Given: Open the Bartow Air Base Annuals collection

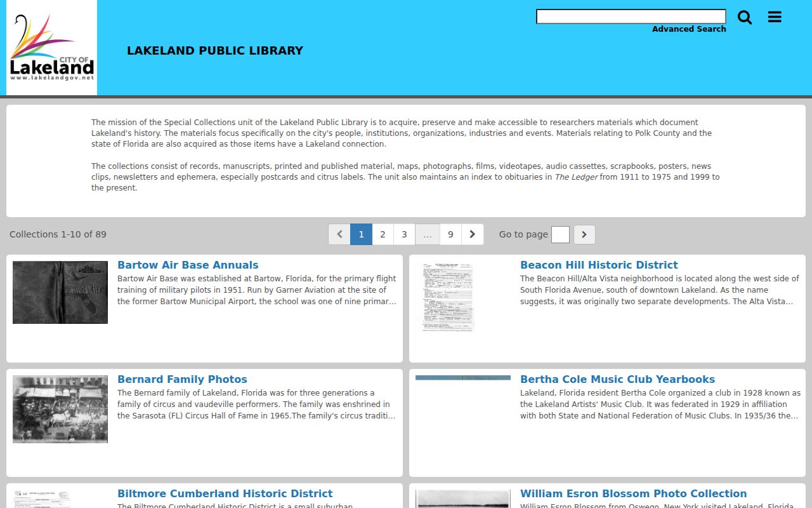Looking at the screenshot, I should coord(188,265).
